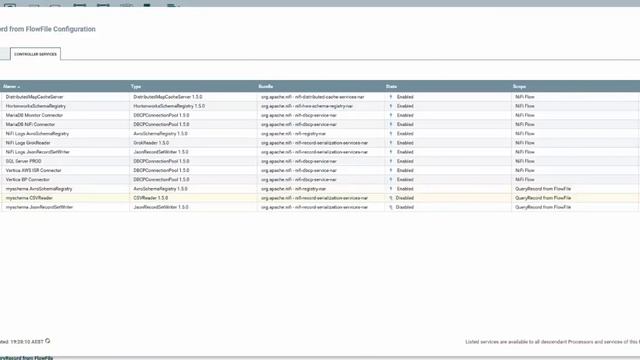The image size is (640, 360).
Task: Select myschema JsonRecordSetWriter service name
Action: (x=40, y=207)
